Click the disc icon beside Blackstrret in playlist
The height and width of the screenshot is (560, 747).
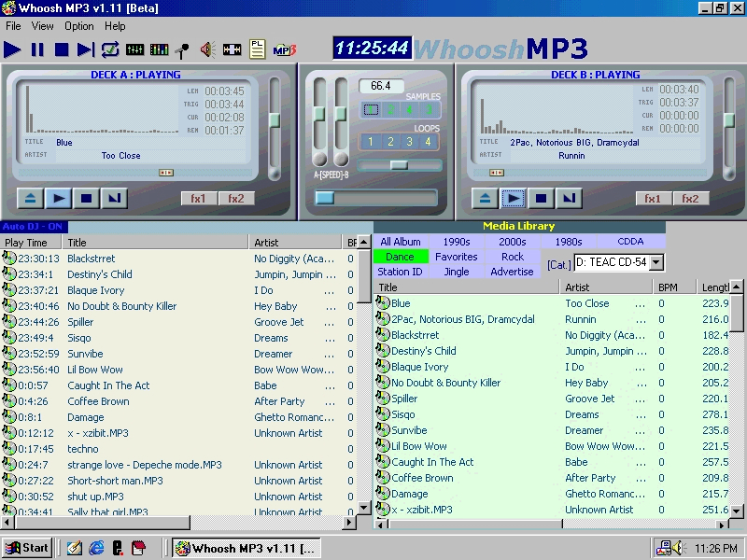pos(9,259)
